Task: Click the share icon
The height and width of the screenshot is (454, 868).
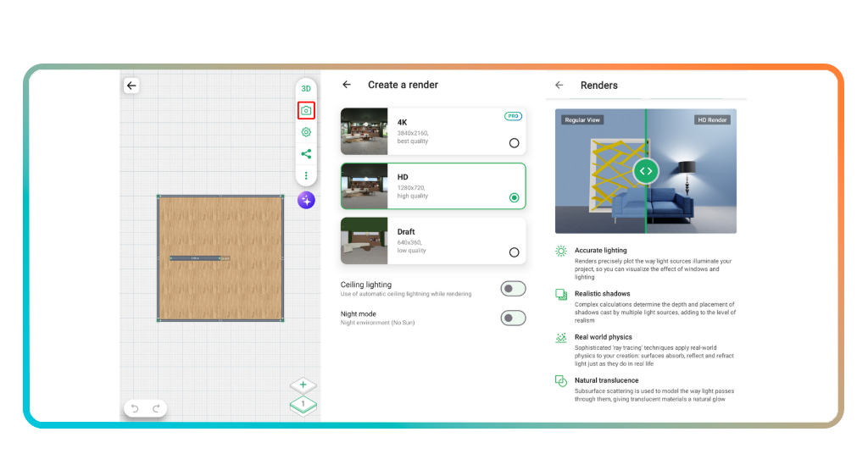Action: click(306, 153)
